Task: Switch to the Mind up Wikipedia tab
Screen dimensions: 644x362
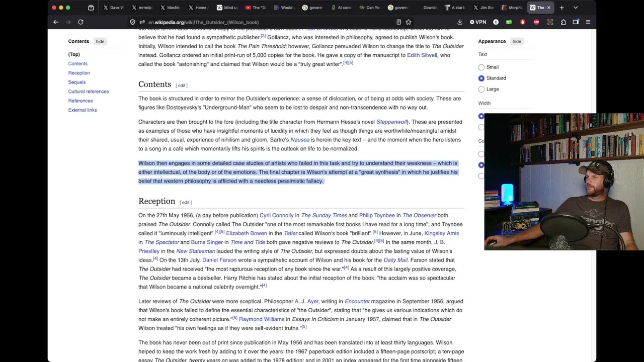Action: click(x=227, y=8)
